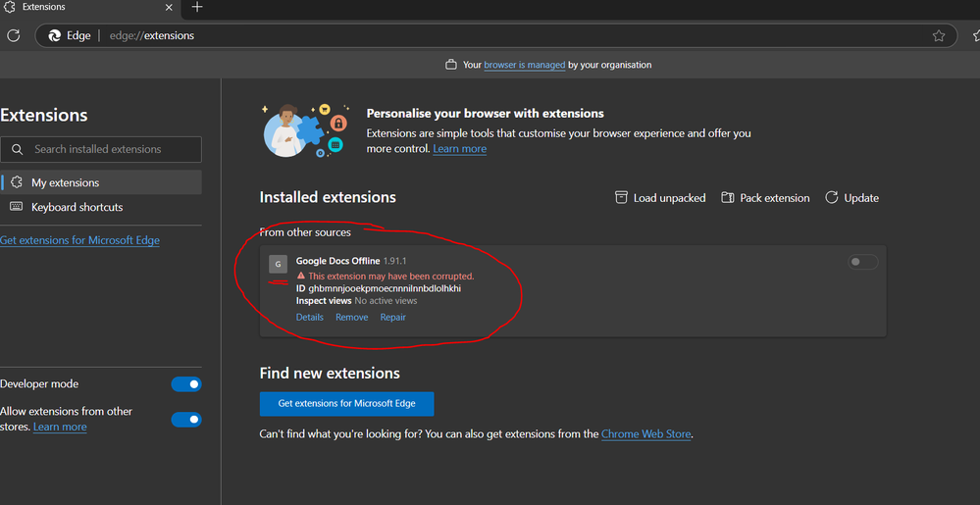
Task: Close the Extensions browser tab
Action: pos(169,8)
